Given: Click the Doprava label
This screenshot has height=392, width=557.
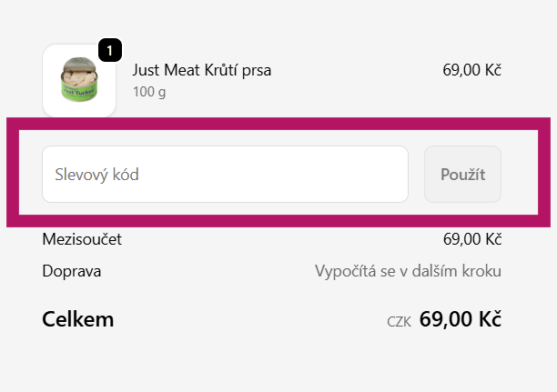Looking at the screenshot, I should (72, 271).
